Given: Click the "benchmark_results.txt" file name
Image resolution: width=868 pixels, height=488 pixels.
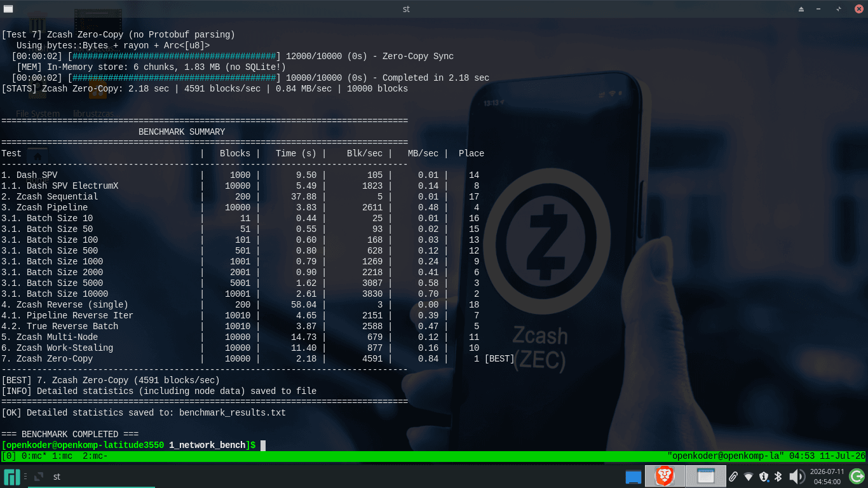Looking at the screenshot, I should pyautogui.click(x=233, y=412).
